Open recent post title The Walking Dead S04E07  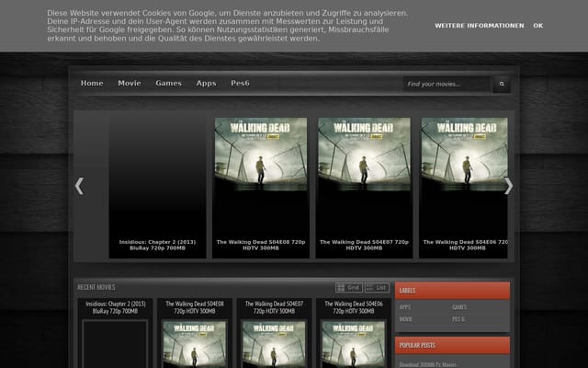pyautogui.click(x=274, y=307)
